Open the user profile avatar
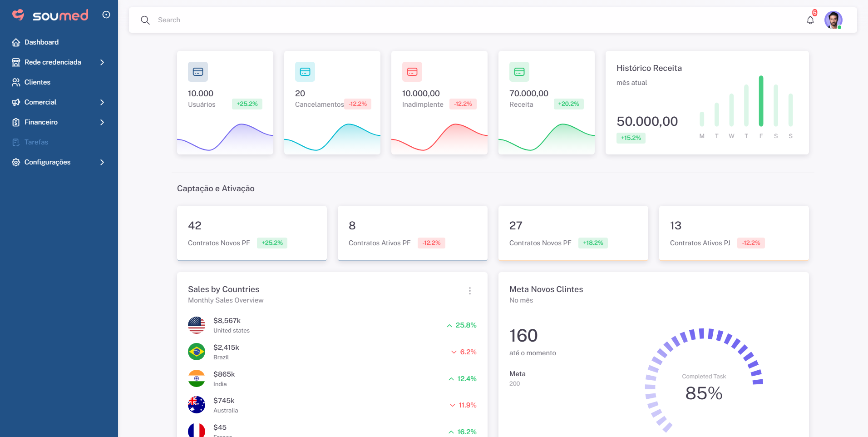The height and width of the screenshot is (437, 868). click(833, 20)
